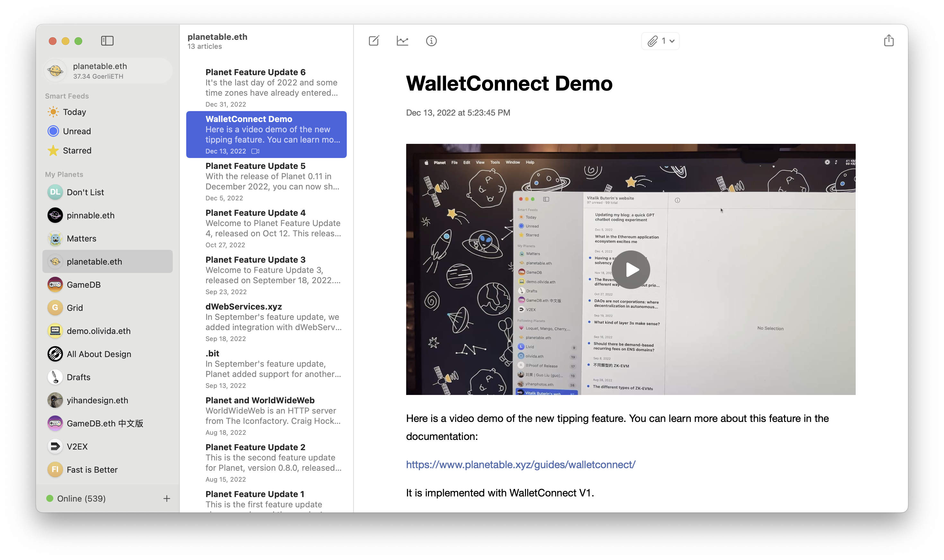Open article Planet Feature Update 2
Viewport: 944px width, 560px height.
click(267, 463)
